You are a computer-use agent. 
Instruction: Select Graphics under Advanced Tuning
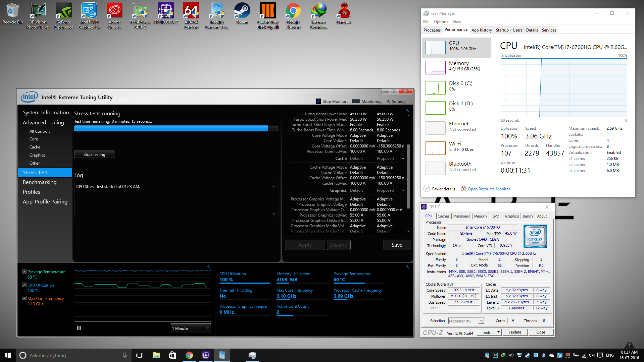point(37,155)
